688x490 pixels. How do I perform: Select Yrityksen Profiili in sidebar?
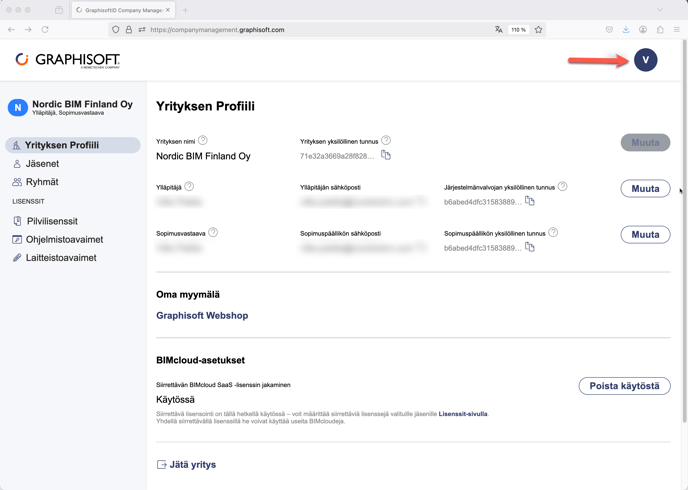click(73, 145)
